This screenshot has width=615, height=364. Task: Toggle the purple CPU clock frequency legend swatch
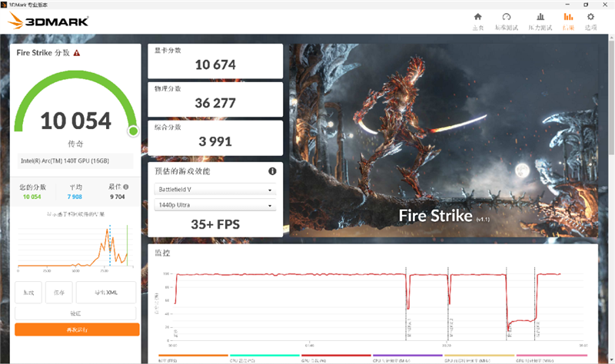[x=407, y=356]
